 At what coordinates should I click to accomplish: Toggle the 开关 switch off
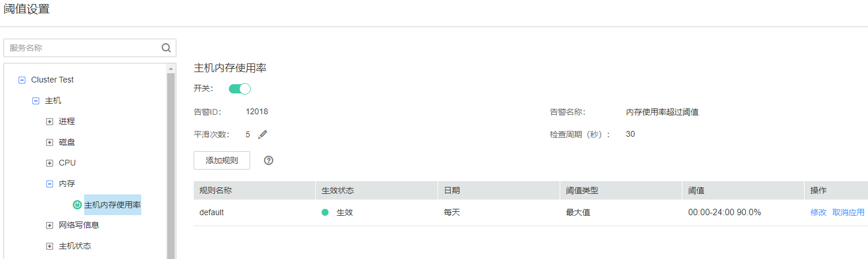point(240,89)
